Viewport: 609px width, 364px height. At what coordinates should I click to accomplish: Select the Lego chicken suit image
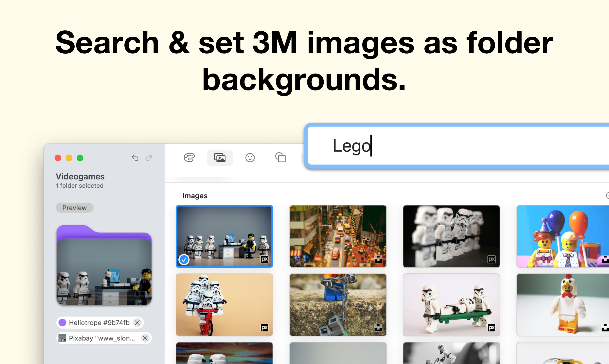point(563,305)
